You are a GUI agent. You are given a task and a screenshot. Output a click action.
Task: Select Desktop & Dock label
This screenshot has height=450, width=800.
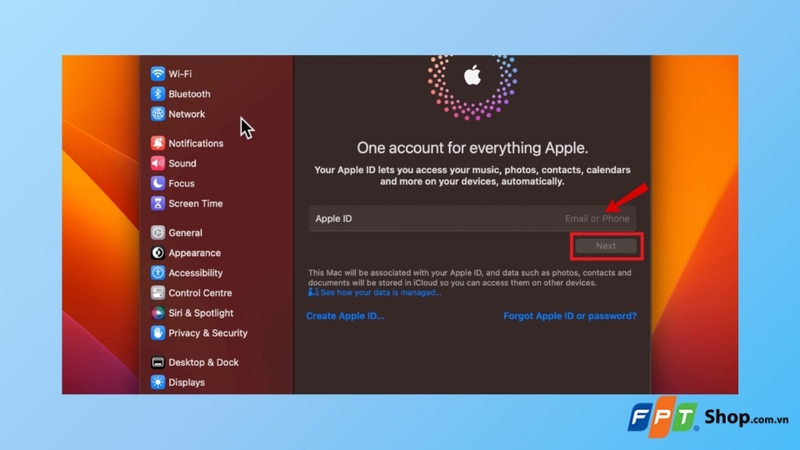pos(204,362)
